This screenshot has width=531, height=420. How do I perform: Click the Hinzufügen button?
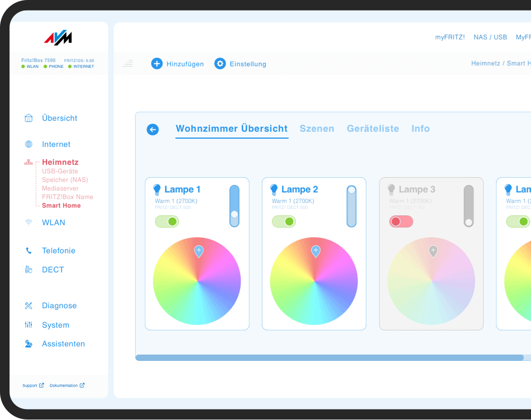(178, 63)
